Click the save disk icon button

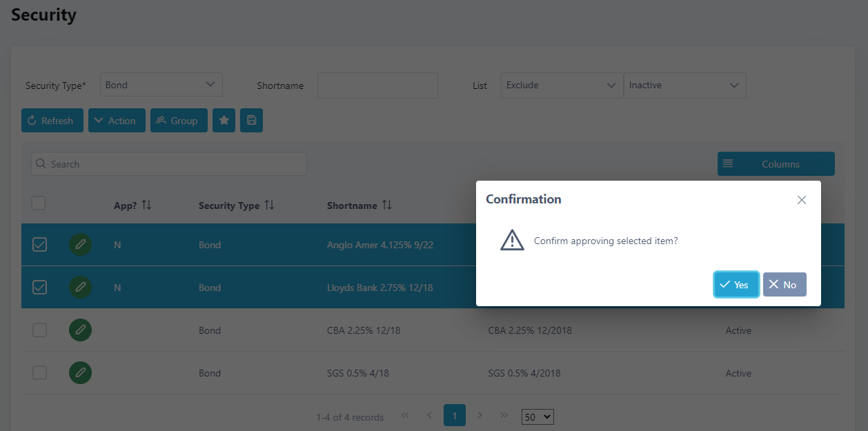pyautogui.click(x=251, y=121)
